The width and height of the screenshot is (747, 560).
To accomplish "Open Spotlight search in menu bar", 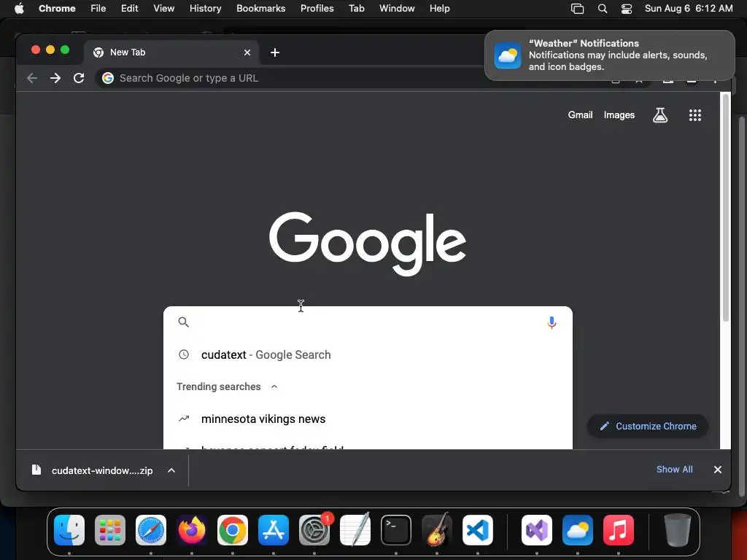I will (603, 9).
